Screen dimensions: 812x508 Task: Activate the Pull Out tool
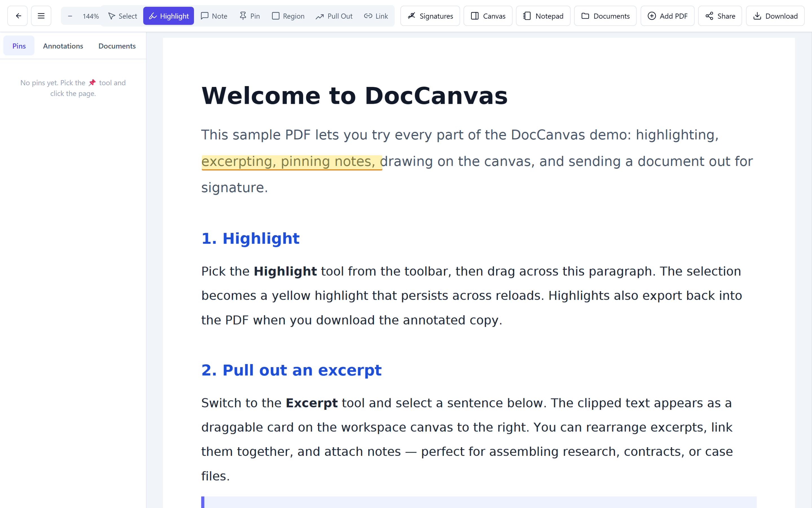coord(334,16)
